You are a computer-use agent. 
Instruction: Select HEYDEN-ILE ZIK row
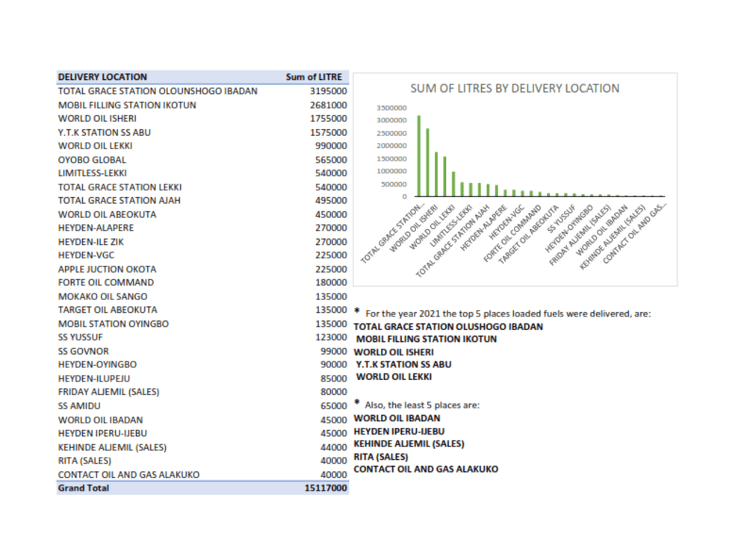click(x=202, y=242)
